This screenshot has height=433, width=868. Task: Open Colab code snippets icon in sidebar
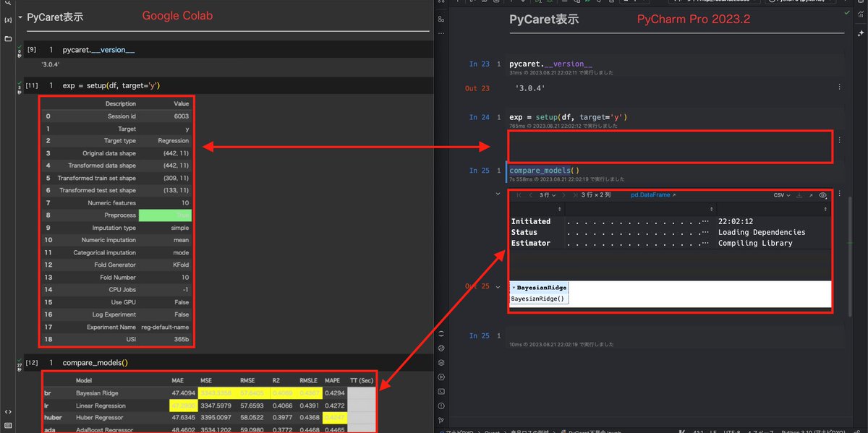(x=8, y=411)
